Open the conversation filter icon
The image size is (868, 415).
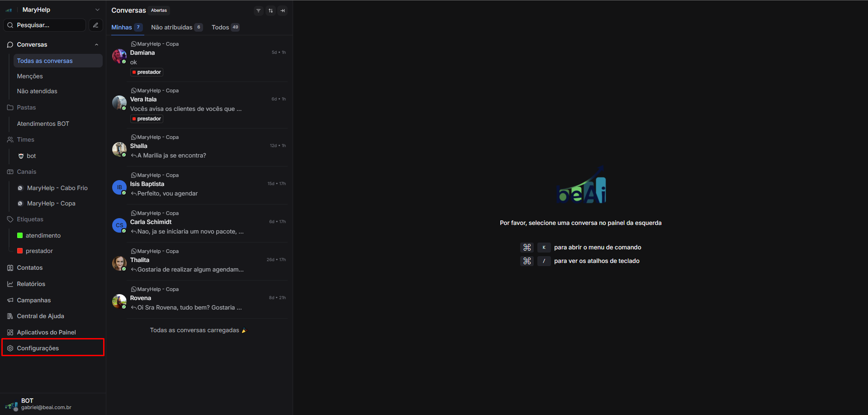click(258, 10)
